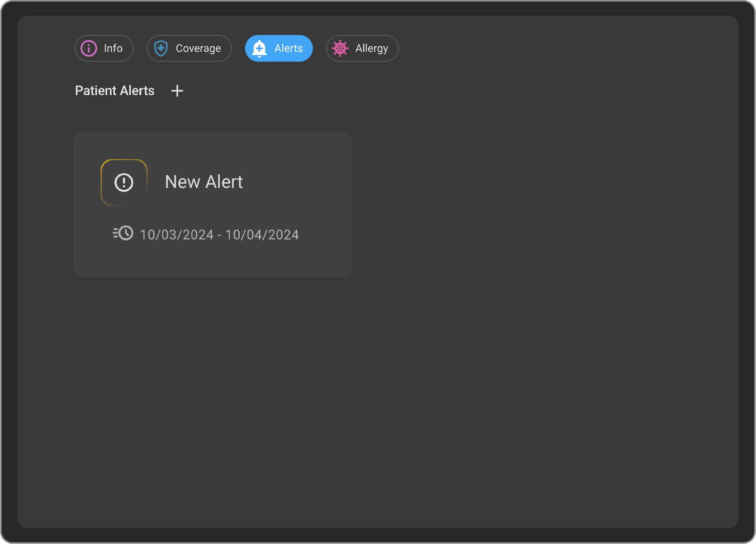Click the Alerts label text

(288, 48)
